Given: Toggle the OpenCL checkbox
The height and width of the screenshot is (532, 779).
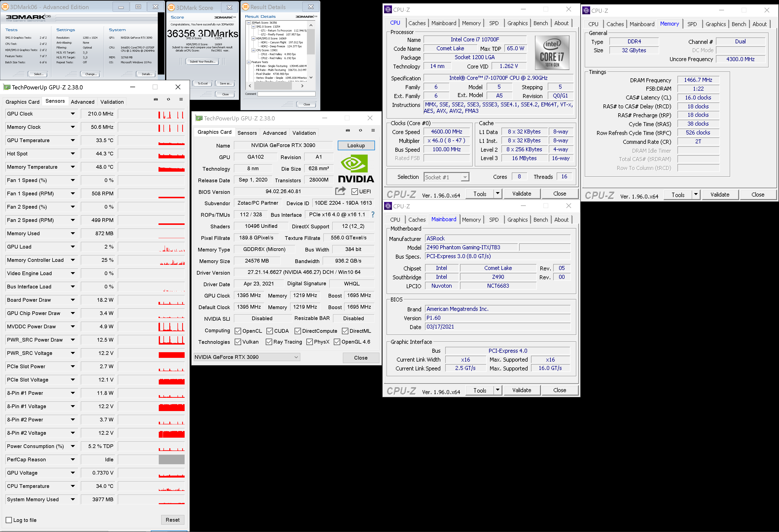Looking at the screenshot, I should [238, 331].
